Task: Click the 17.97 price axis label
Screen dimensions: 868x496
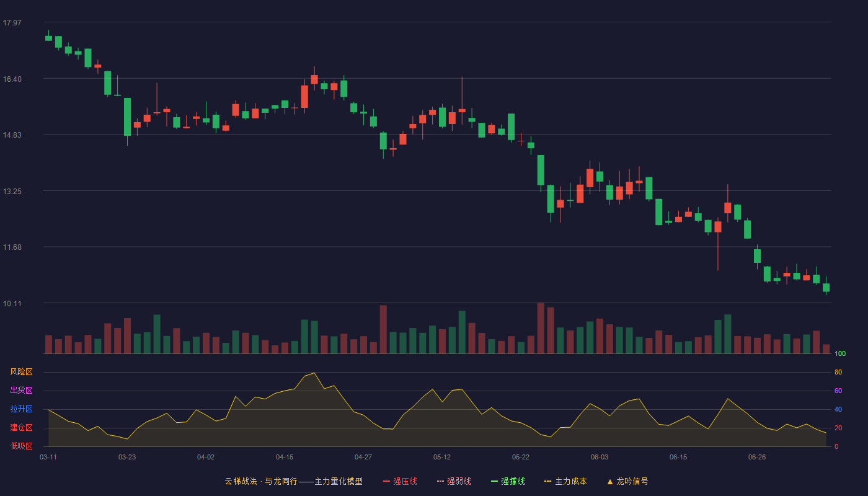Action: [x=12, y=23]
